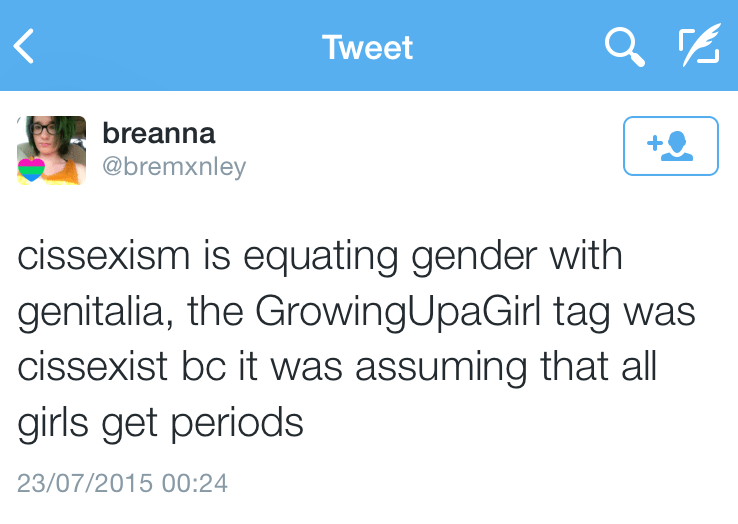Click the display name breanna
Image resolution: width=738 pixels, height=524 pixels.
(x=159, y=133)
